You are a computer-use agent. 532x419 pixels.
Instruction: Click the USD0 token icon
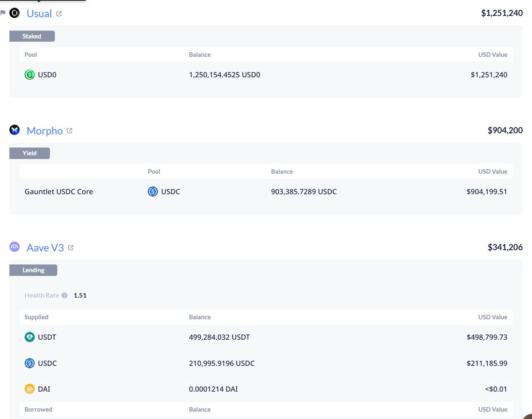[29, 75]
